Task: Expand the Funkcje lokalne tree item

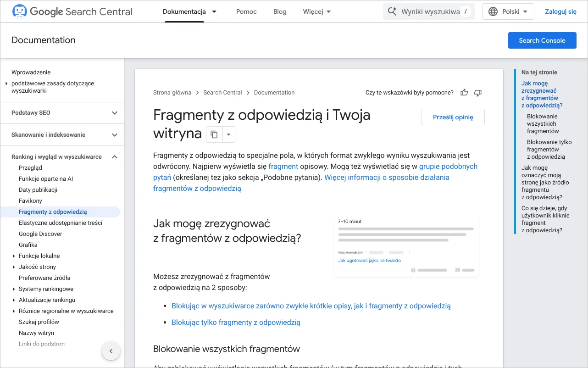Action: [14, 256]
